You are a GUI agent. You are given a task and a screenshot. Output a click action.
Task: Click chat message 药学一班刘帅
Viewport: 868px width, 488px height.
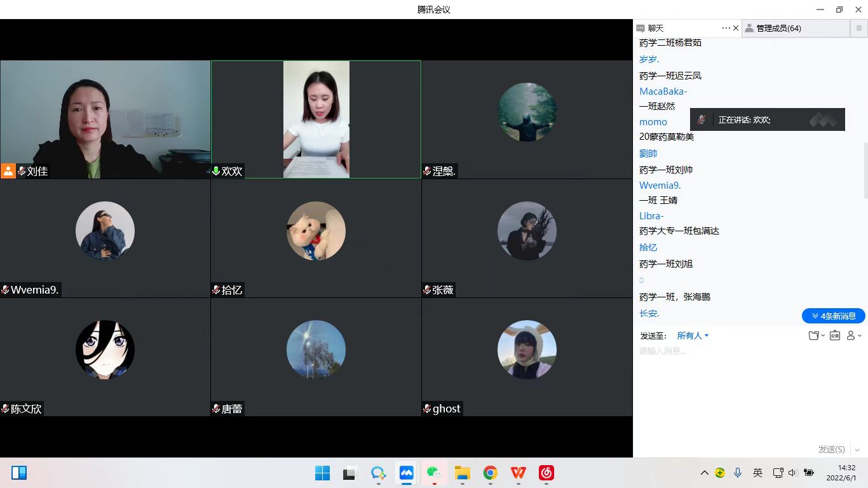coord(666,170)
